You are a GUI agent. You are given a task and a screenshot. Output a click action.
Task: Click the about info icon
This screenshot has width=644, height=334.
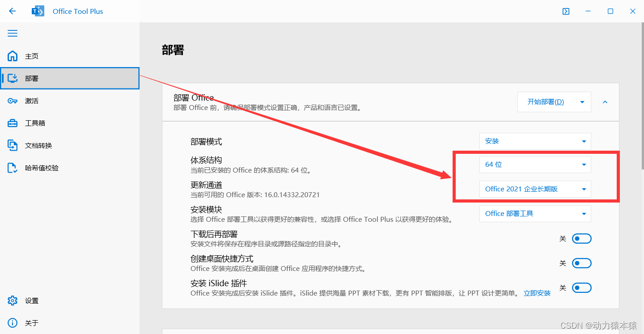tap(13, 323)
